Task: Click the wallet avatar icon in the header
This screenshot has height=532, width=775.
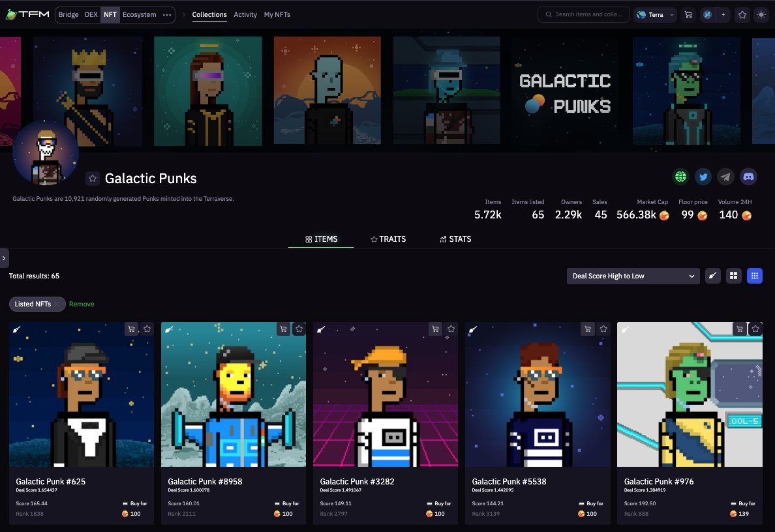Action: coord(707,15)
